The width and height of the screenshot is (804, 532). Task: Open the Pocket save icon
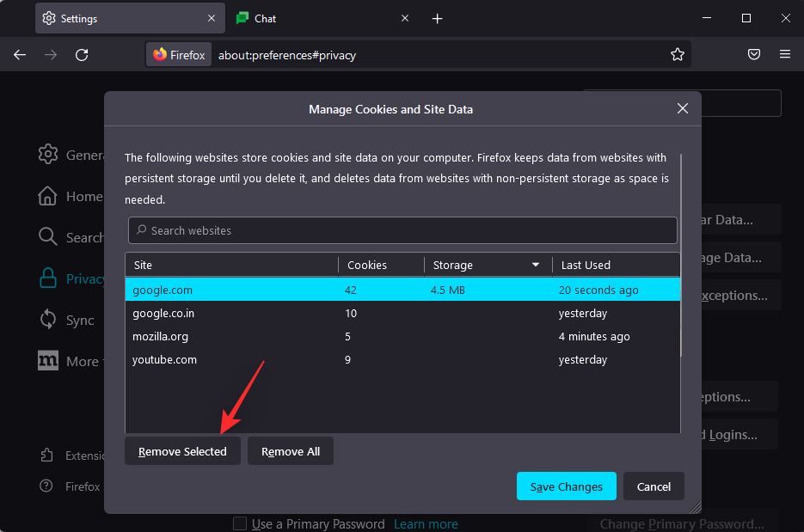tap(753, 55)
